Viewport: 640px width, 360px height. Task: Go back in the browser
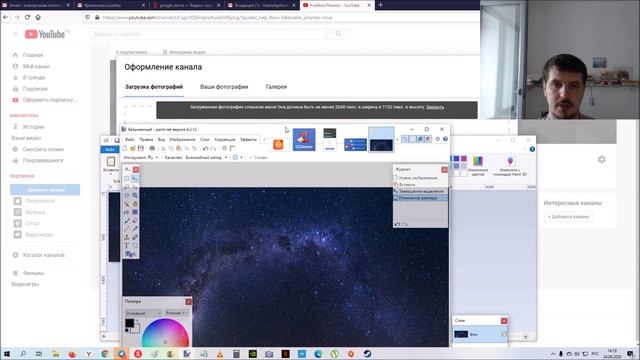click(6, 17)
